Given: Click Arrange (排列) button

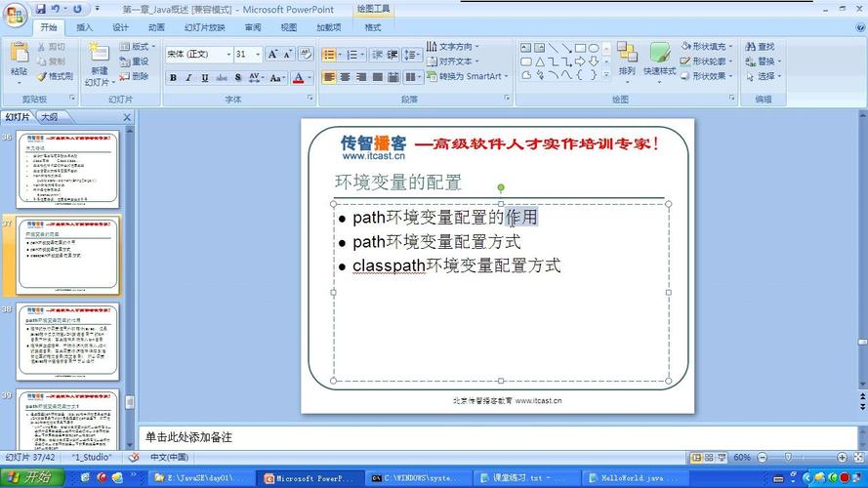Looking at the screenshot, I should 627,60.
